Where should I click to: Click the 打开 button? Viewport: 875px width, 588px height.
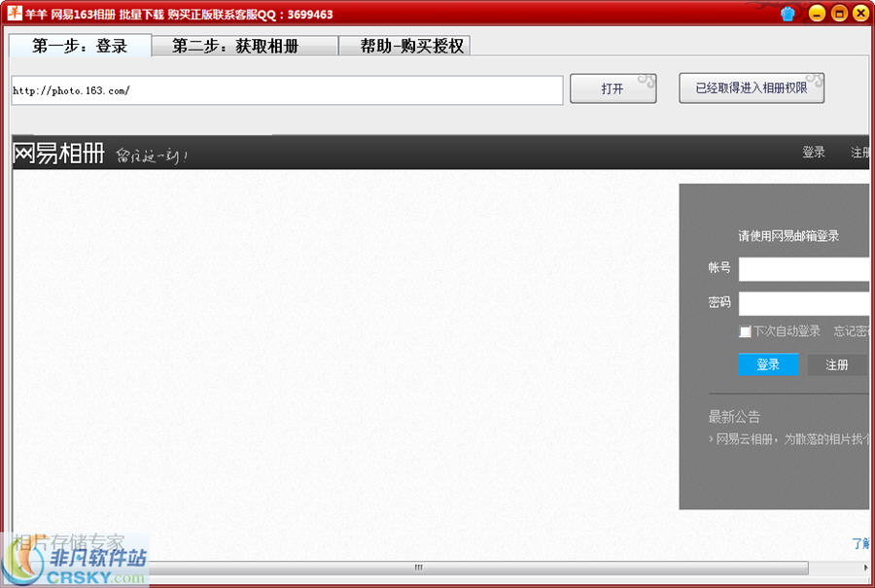click(612, 88)
